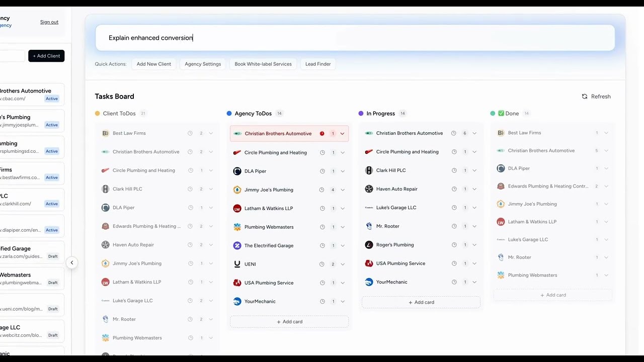Click The Electrified Garage logo icon

click(x=237, y=246)
